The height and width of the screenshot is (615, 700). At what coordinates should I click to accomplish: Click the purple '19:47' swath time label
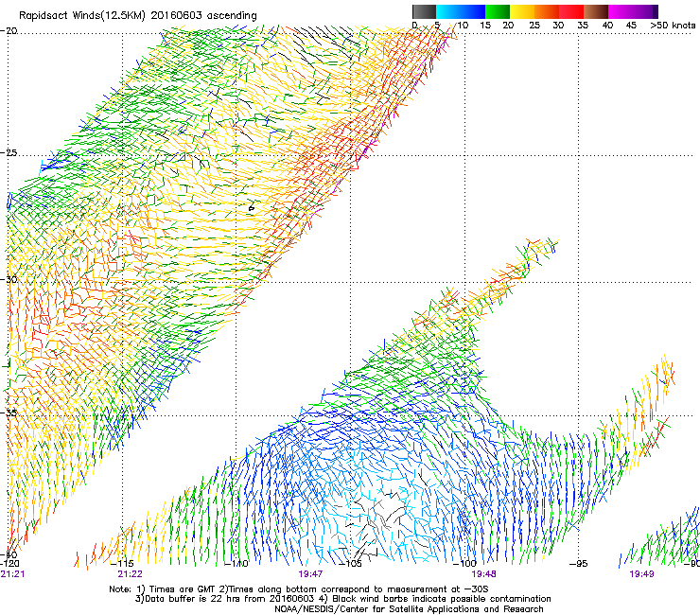coord(310,574)
